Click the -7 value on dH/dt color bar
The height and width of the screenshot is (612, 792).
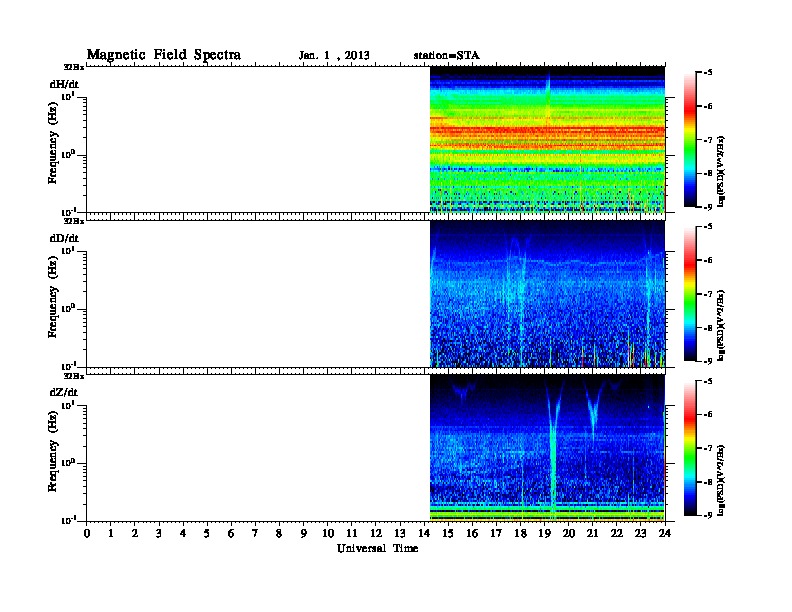click(x=708, y=140)
